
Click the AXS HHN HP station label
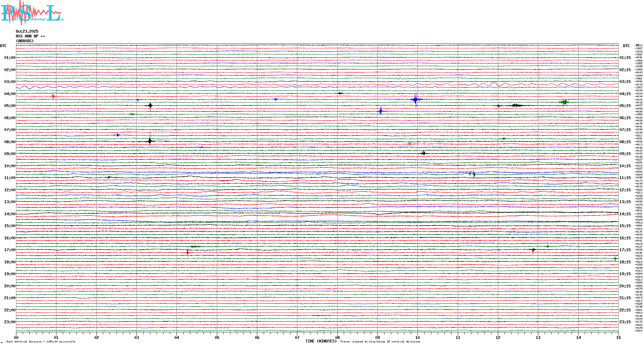(30, 36)
